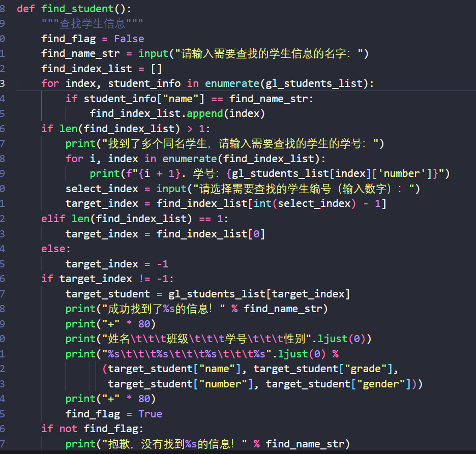
Task: Click the string 找到了多个同名学生
Action: (157, 144)
